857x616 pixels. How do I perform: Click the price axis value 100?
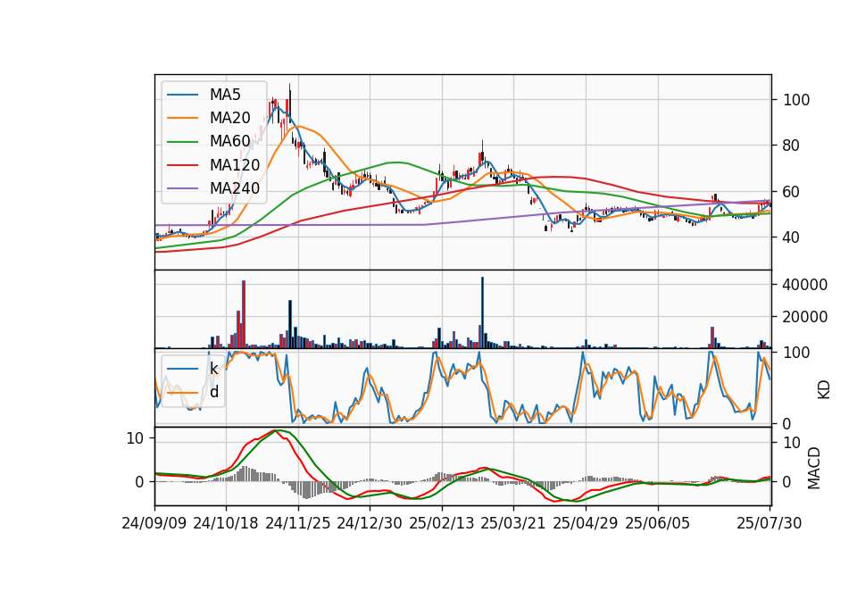(796, 100)
